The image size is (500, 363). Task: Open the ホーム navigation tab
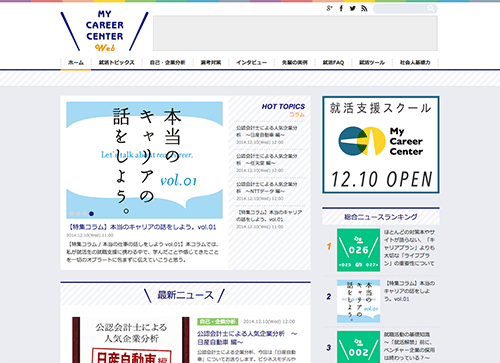[76, 62]
